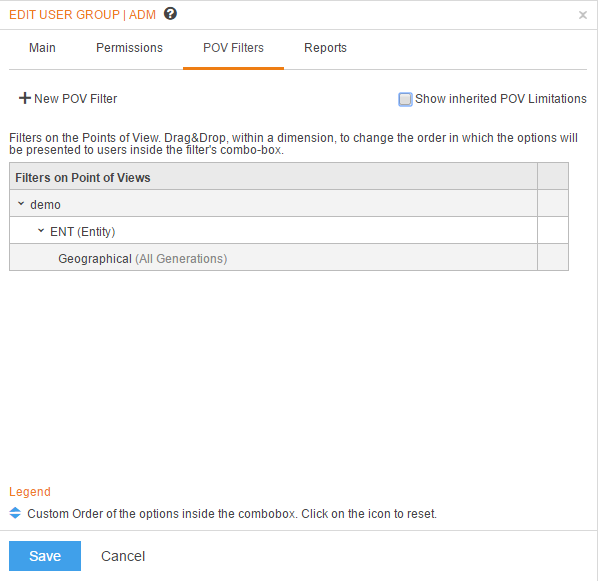Screen dimensions: 598x581
Task: Select the demo row text
Action: [x=45, y=205]
